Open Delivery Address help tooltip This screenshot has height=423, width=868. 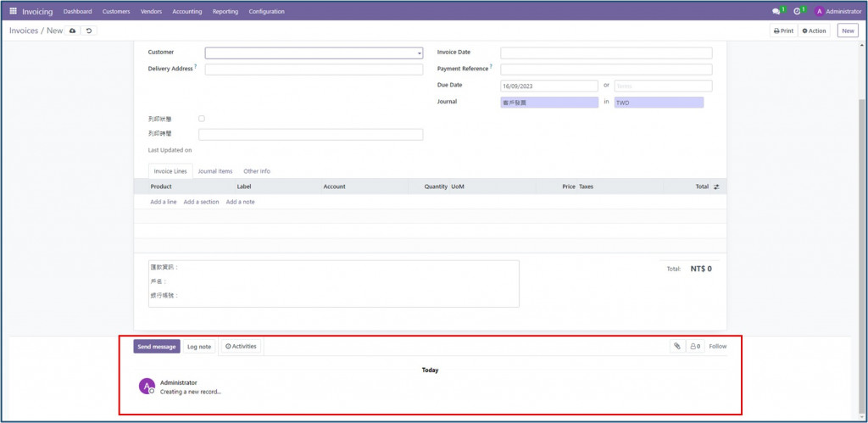coord(196,66)
